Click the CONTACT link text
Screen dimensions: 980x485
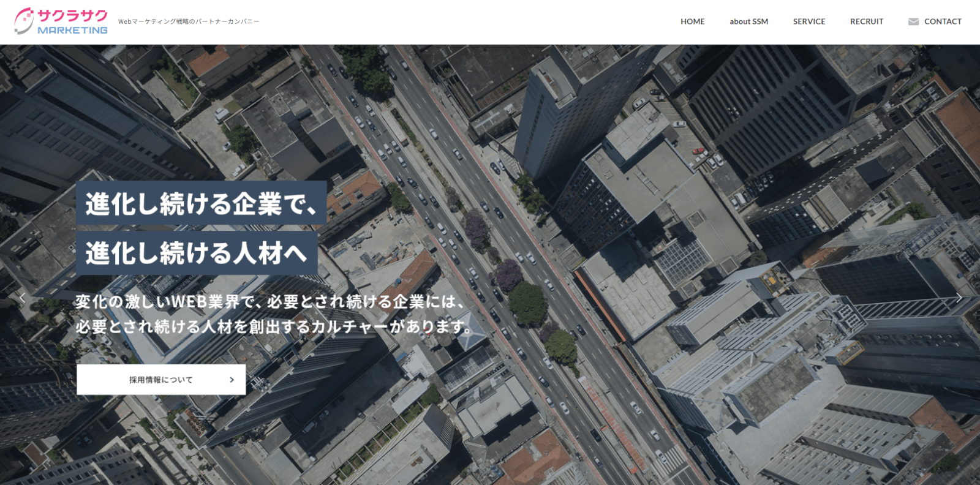click(x=943, y=21)
